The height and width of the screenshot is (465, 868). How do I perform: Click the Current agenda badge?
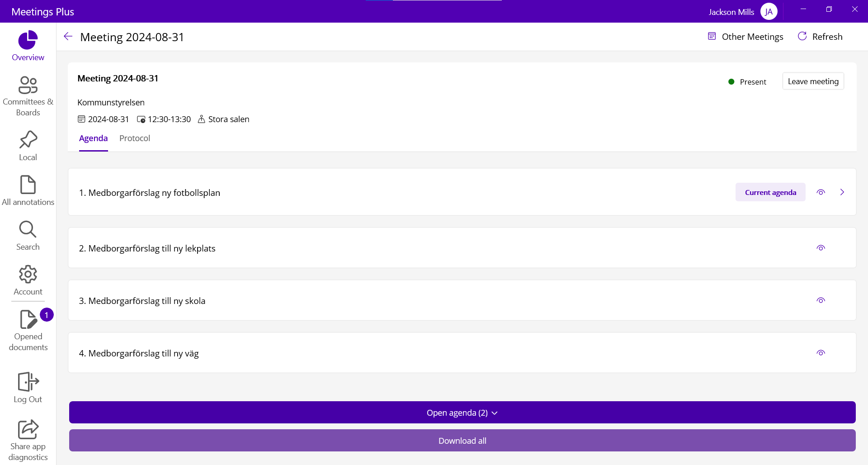tap(770, 192)
